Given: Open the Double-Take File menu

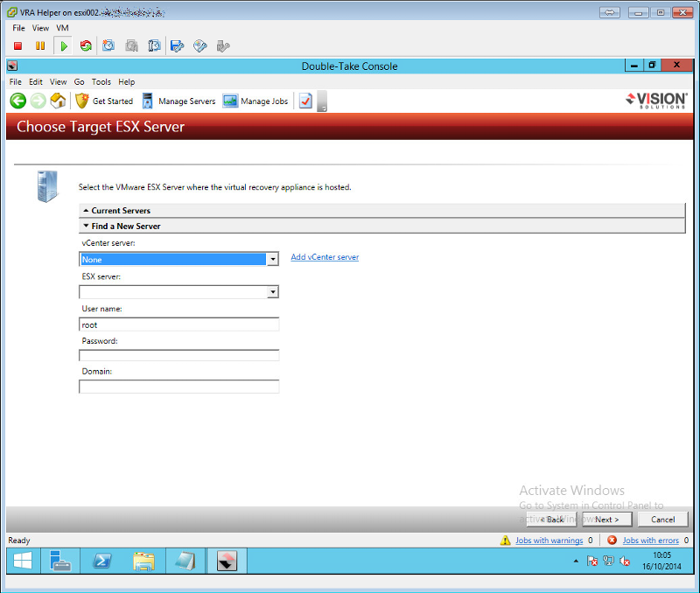Looking at the screenshot, I should (16, 81).
